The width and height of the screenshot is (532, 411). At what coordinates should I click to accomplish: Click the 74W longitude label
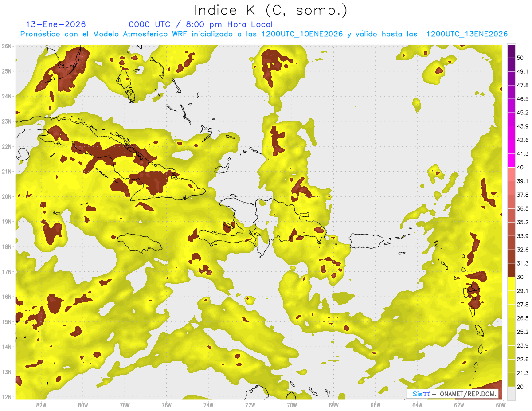(208, 405)
